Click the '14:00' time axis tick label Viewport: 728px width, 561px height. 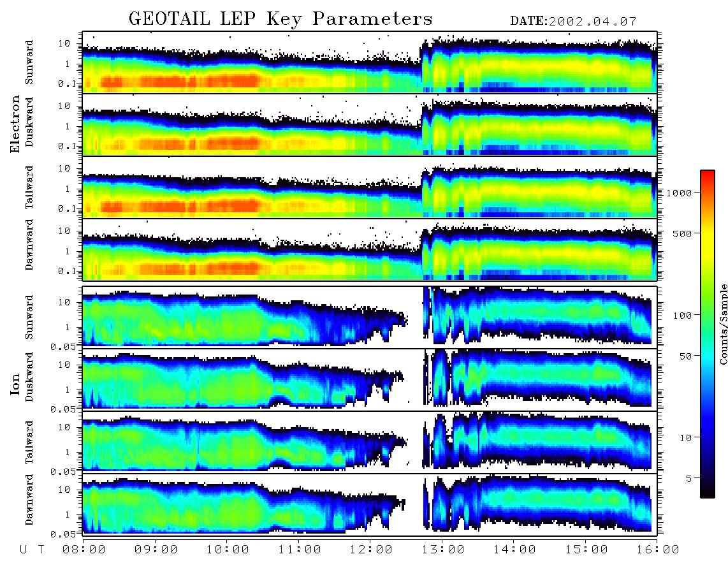[x=514, y=550]
